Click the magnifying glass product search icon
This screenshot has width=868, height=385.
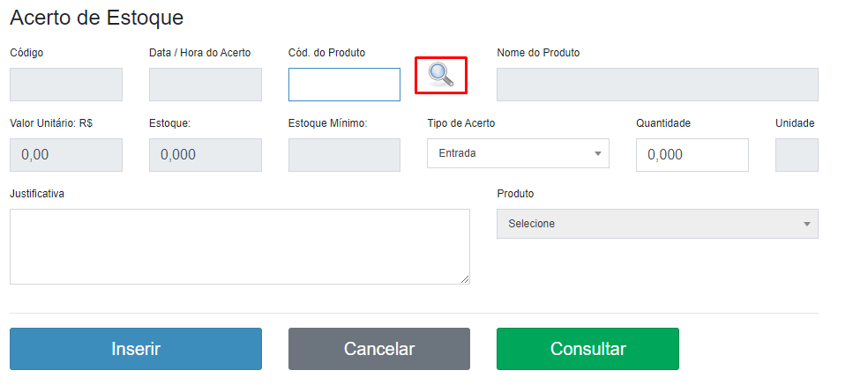pos(441,75)
